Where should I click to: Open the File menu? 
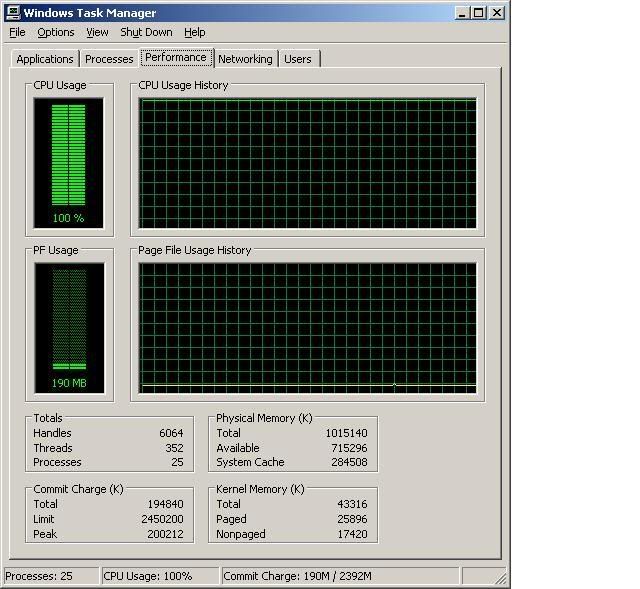17,33
